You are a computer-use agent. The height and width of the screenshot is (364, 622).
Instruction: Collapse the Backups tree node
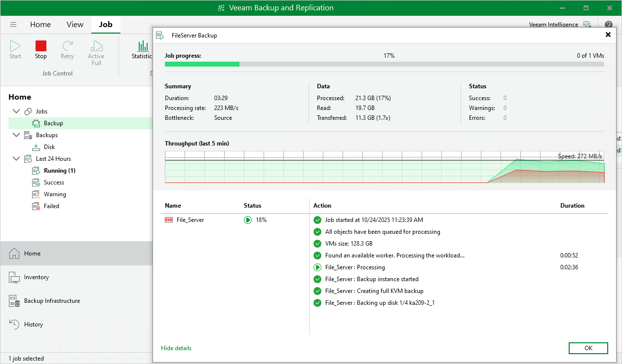tap(16, 135)
